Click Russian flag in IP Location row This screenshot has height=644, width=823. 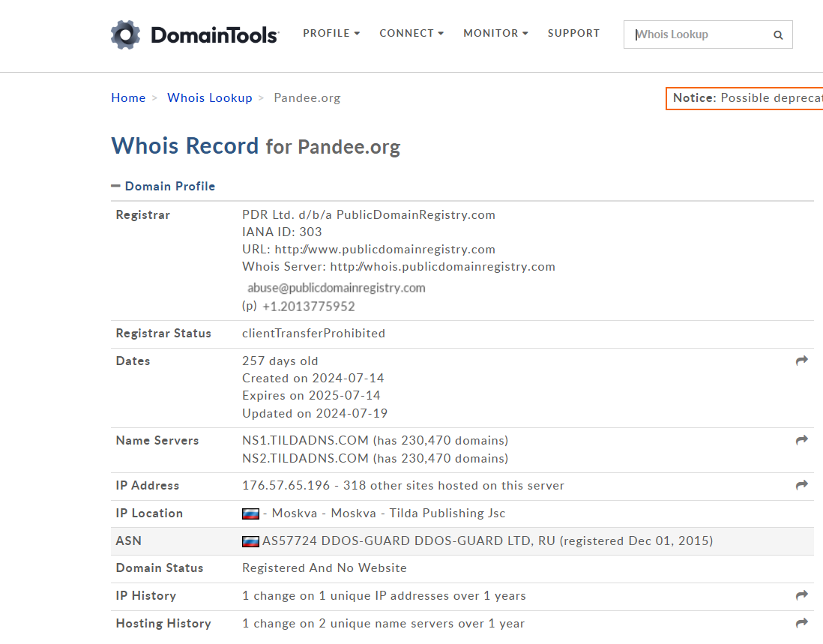(250, 514)
